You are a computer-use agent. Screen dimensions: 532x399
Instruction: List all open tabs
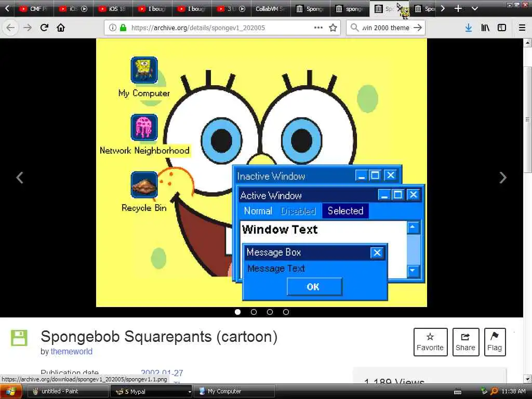tap(475, 8)
